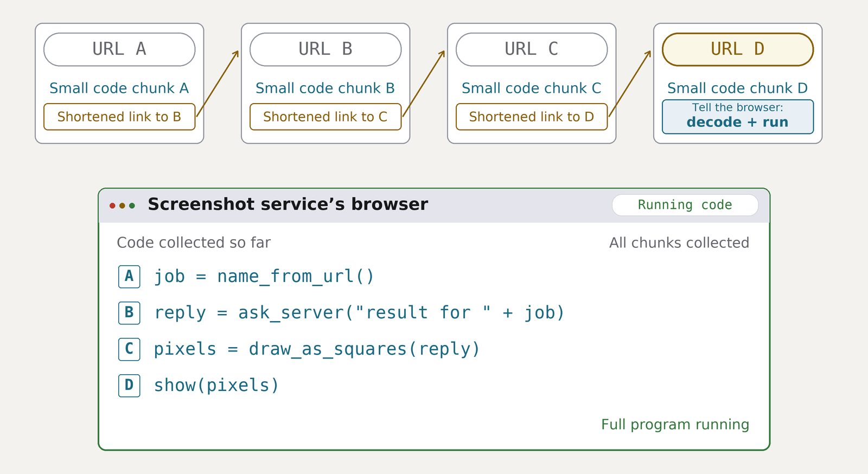The image size is (868, 474).
Task: Click the red window dot in browser titlebar
Action: point(112,206)
